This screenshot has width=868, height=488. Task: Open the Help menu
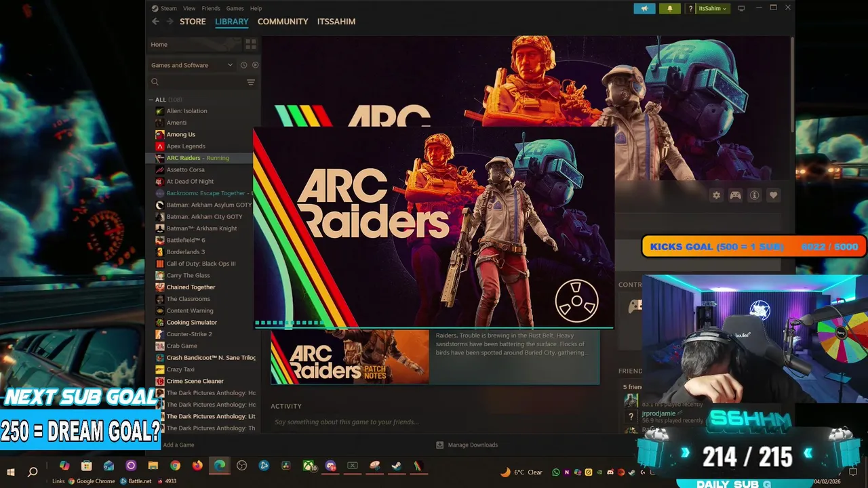click(256, 8)
